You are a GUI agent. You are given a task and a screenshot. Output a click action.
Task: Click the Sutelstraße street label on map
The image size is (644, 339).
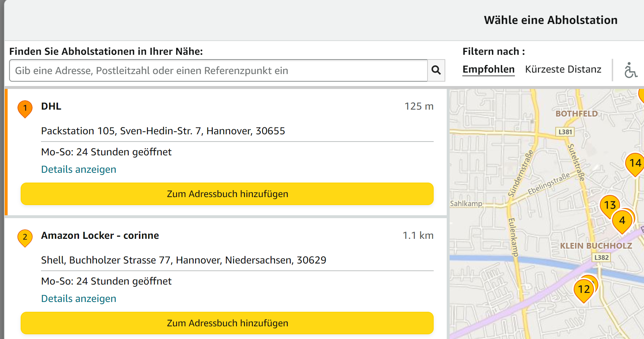pyautogui.click(x=576, y=162)
